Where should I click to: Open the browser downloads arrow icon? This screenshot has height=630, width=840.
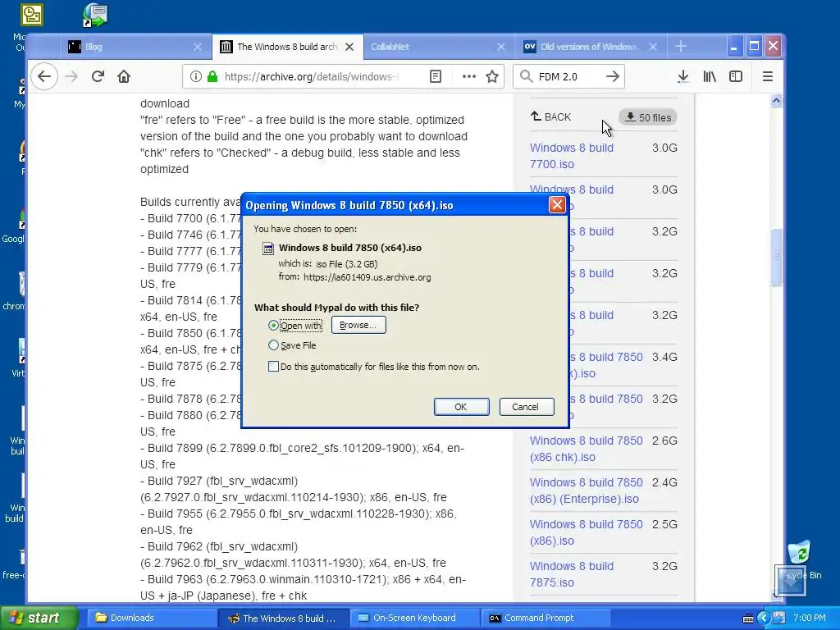point(683,76)
